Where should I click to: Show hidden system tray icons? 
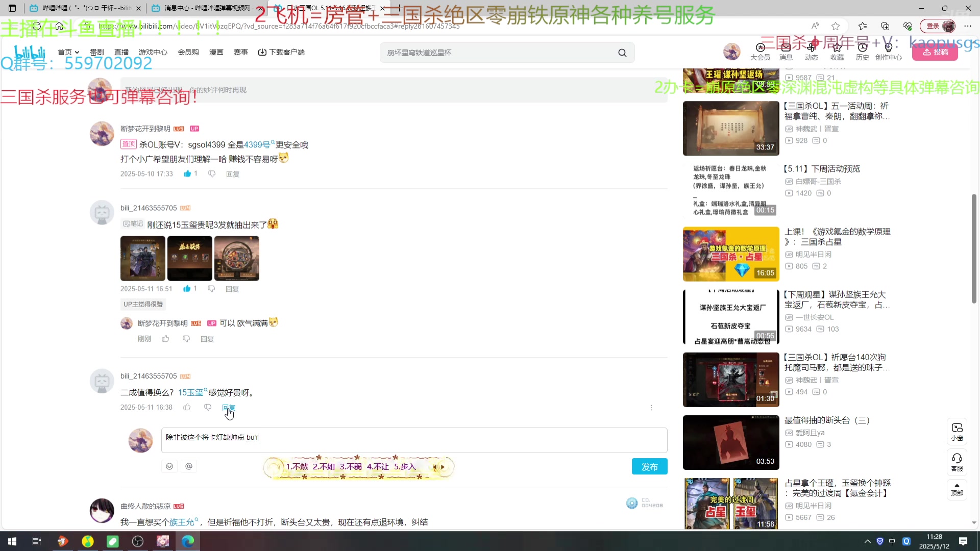[867, 541]
